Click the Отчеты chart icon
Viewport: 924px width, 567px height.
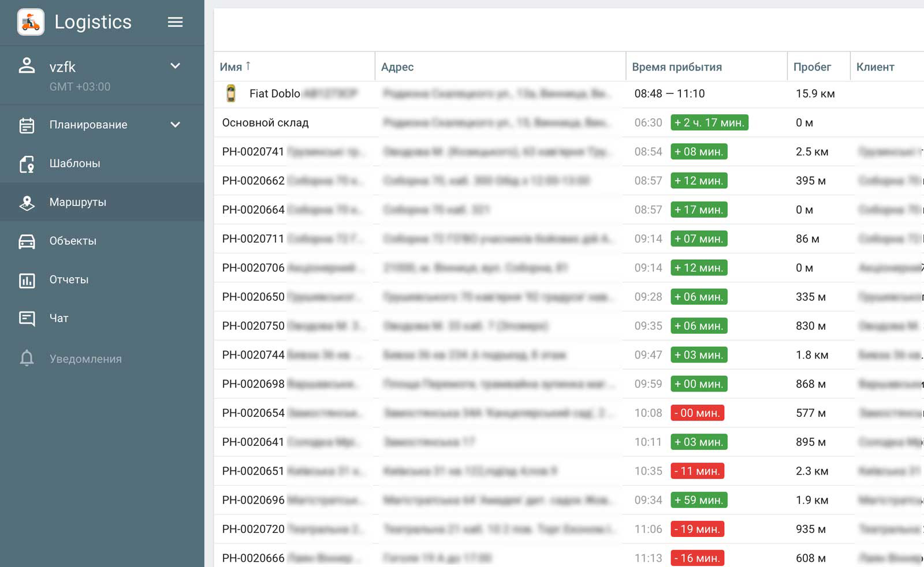click(27, 280)
